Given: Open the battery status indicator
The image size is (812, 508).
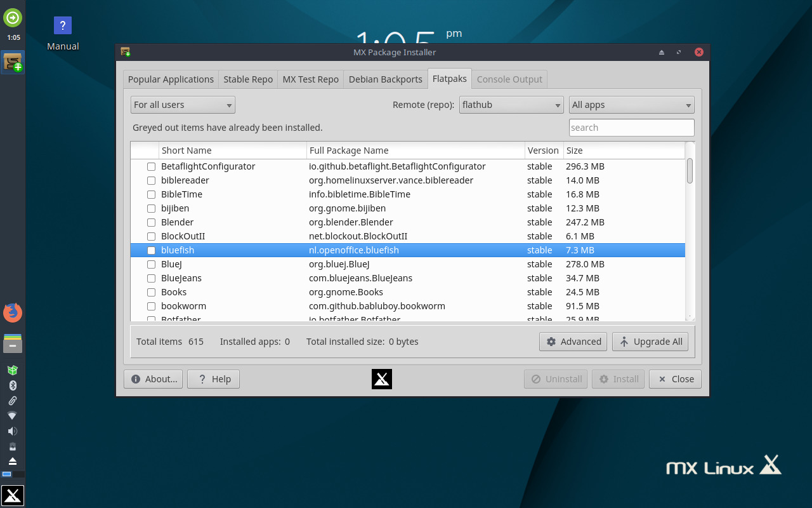Looking at the screenshot, I should (x=13, y=446).
